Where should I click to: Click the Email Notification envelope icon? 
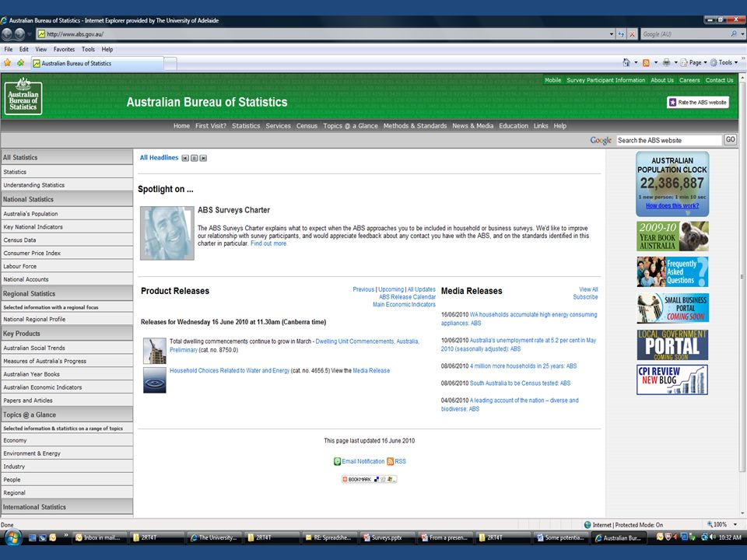pos(337,461)
